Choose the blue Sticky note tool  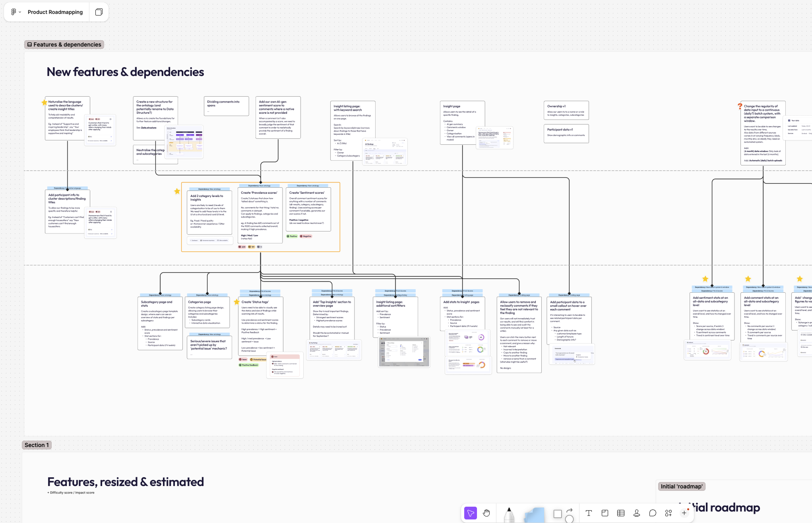point(534,515)
